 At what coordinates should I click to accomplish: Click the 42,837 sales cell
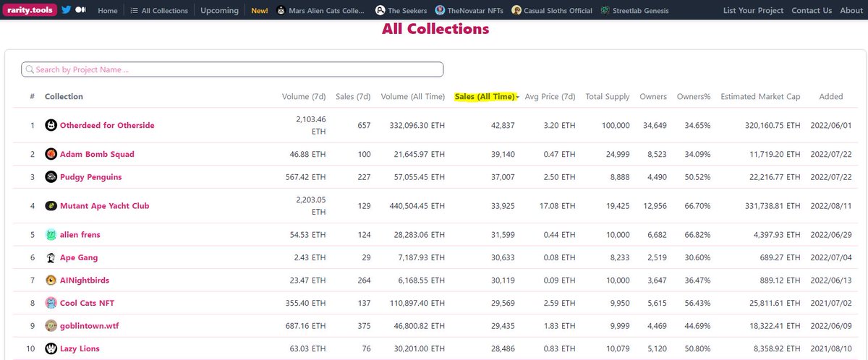(502, 126)
